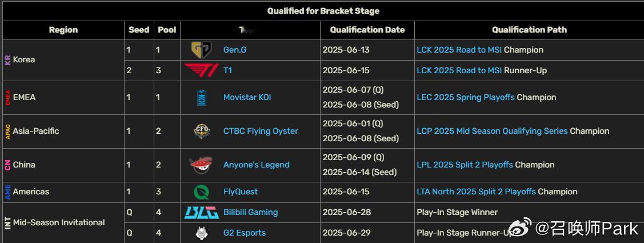Viewport: 644px width, 243px height.
Task: Click the Bilibili Gaming BLG logo
Action: pos(201,212)
